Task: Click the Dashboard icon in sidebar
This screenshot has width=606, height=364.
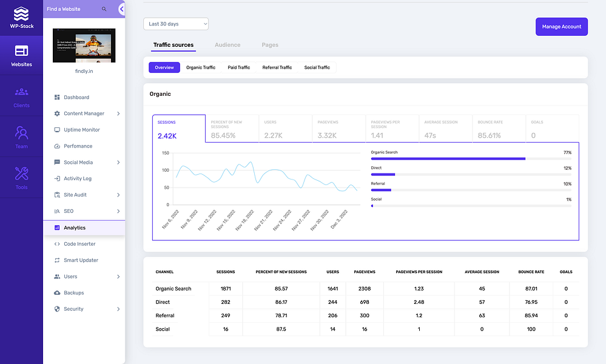Action: pyautogui.click(x=57, y=98)
